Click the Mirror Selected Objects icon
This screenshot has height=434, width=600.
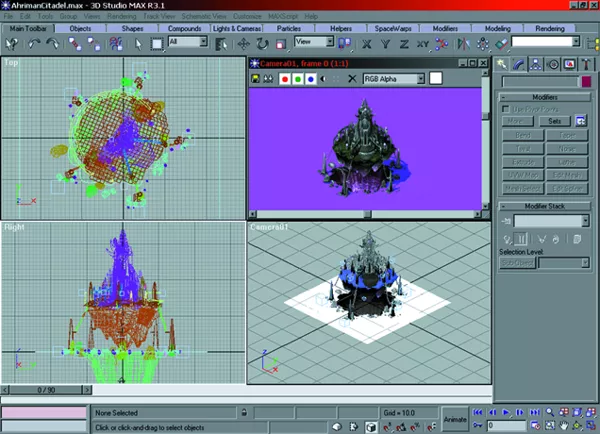click(464, 44)
